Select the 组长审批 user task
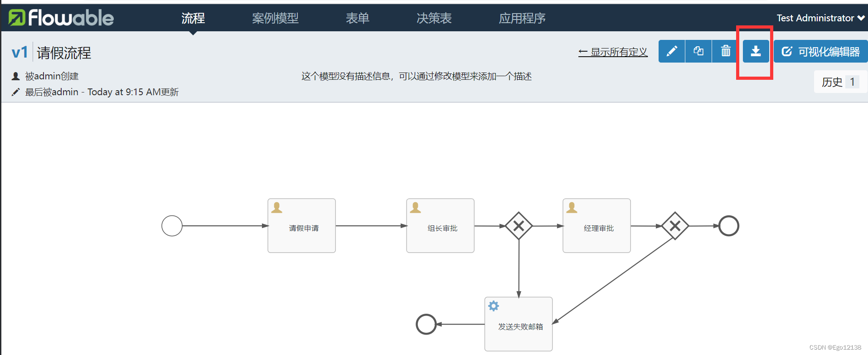 [441, 225]
